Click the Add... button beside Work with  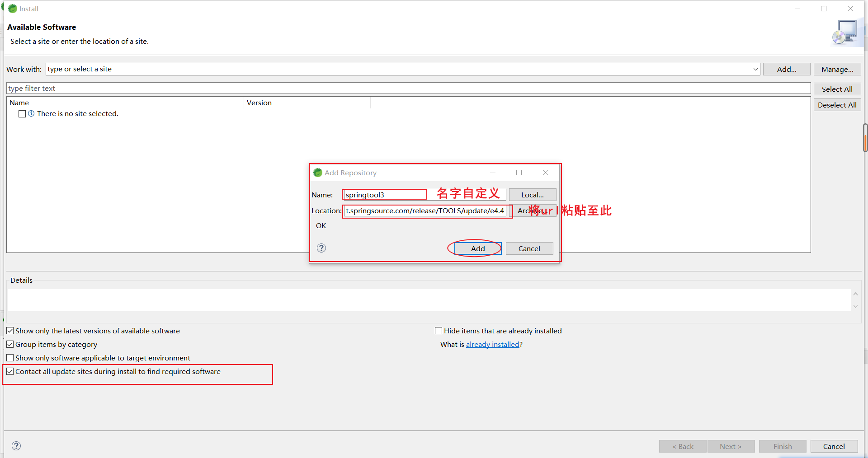786,69
